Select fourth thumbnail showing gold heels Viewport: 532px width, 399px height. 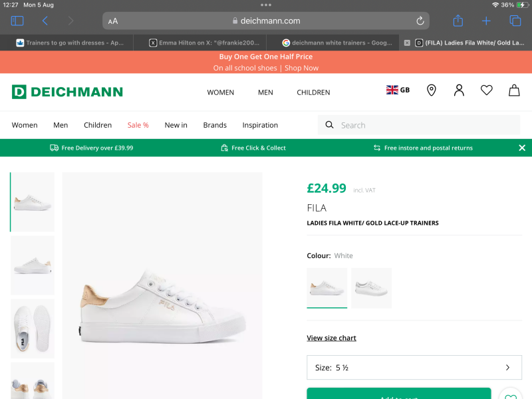pos(33,380)
